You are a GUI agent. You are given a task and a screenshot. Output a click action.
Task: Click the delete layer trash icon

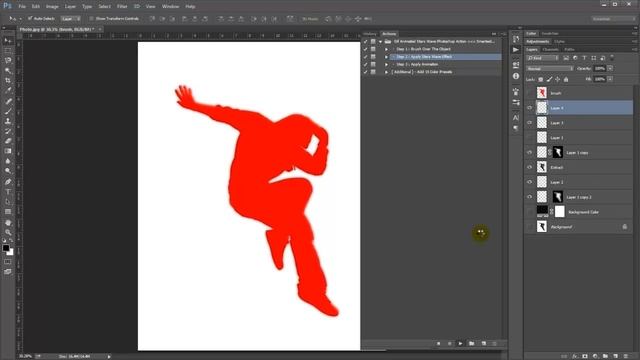click(626, 356)
